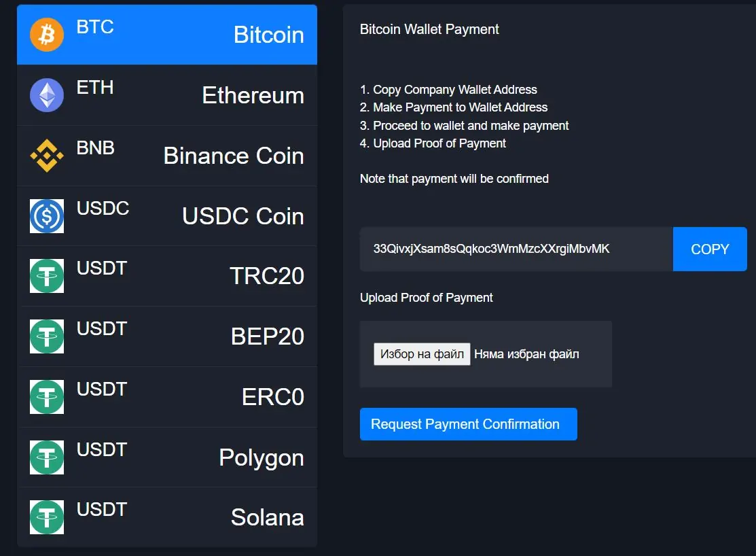This screenshot has width=756, height=556.
Task: Switch to Binance Coin payment option
Action: coord(167,156)
